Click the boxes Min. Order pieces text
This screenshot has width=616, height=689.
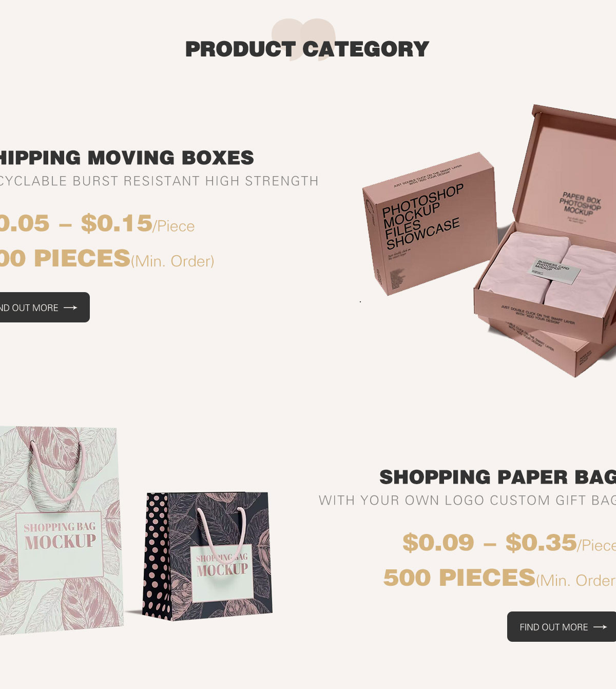pos(107,259)
